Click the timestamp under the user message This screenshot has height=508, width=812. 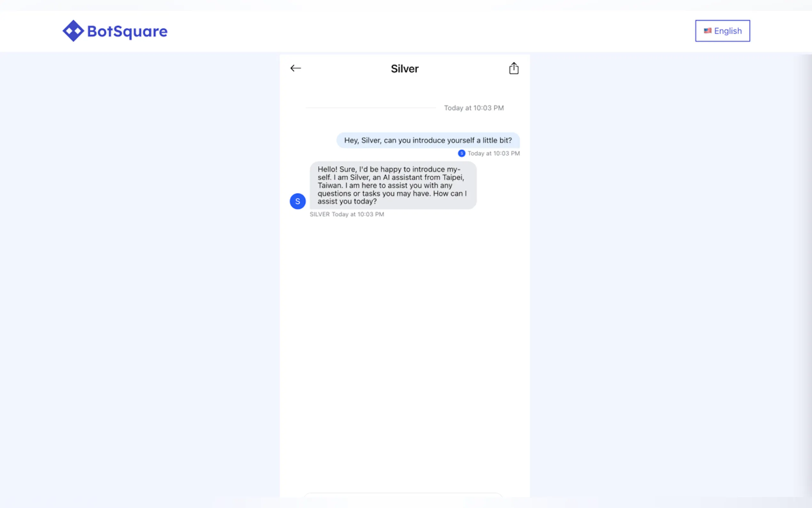494,154
